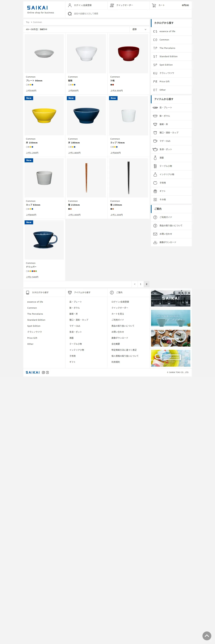Click the plate icon for 皿・プレート
215x644 pixels.
[155, 108]
